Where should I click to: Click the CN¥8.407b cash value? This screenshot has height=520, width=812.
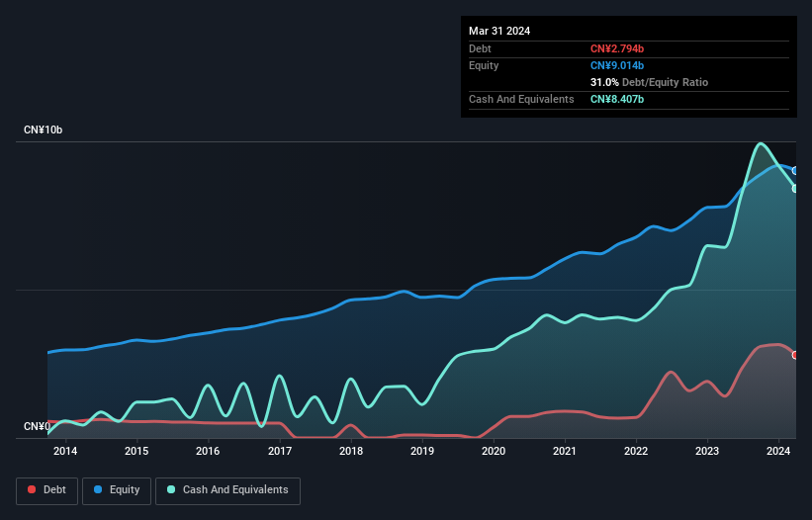[617, 99]
